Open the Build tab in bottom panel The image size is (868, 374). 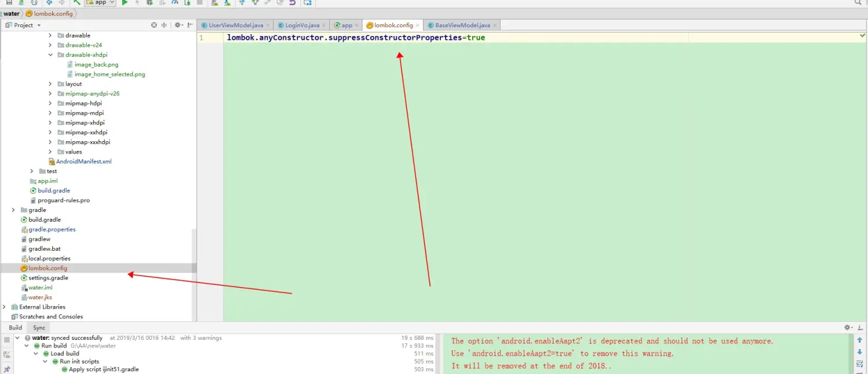click(x=15, y=328)
